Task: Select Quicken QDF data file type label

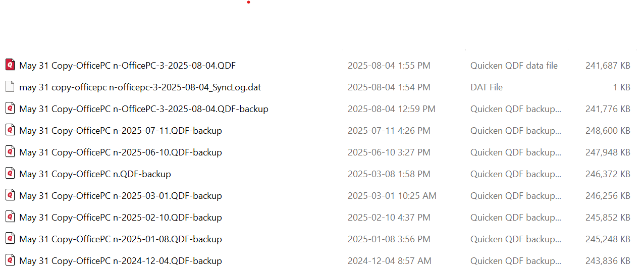Action: click(514, 66)
